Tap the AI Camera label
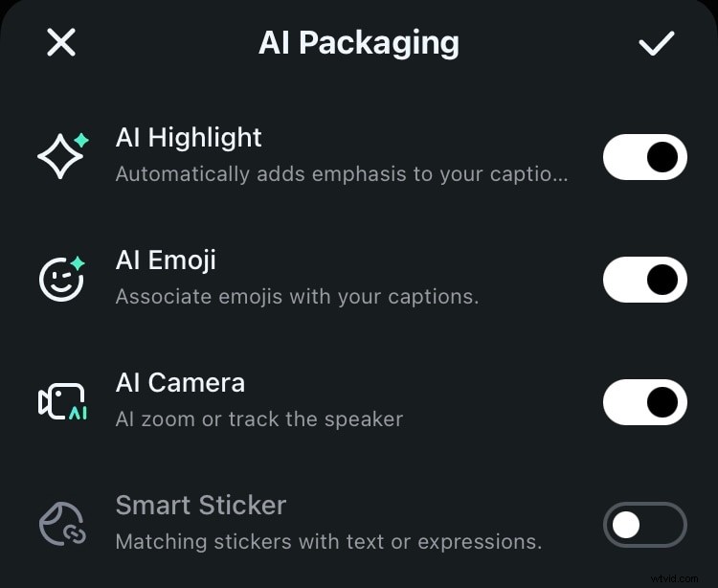718x588 pixels. (180, 383)
